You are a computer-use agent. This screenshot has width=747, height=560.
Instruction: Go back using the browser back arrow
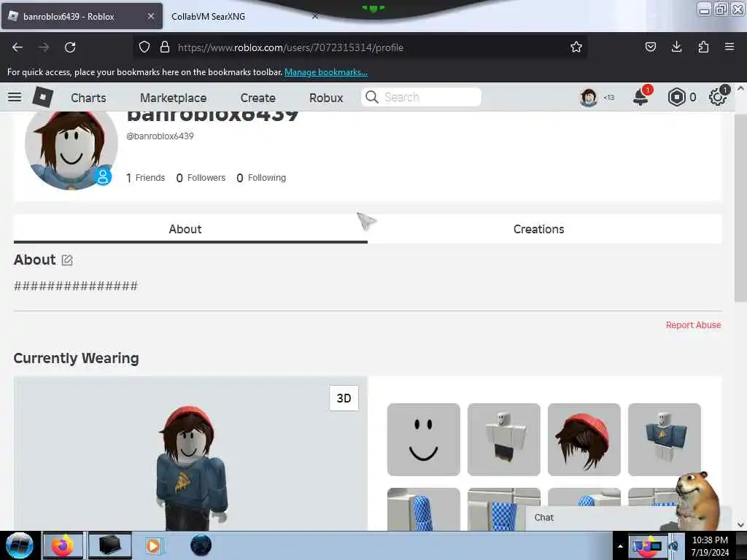(x=18, y=47)
